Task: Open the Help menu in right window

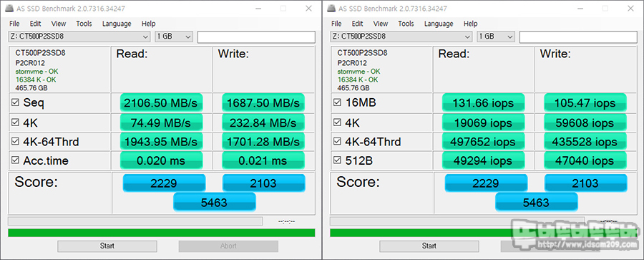Action: pos(470,24)
